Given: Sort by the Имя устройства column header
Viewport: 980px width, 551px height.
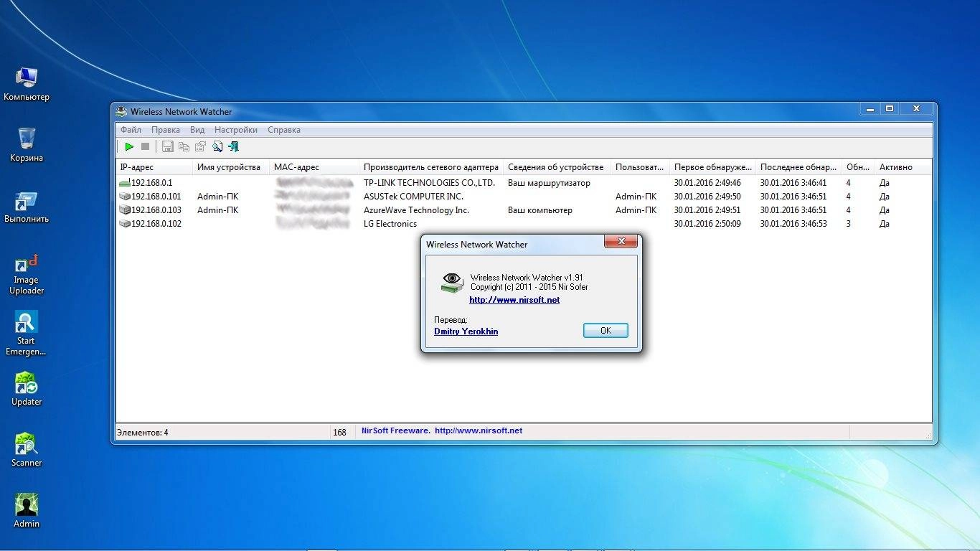Looking at the screenshot, I should tap(231, 167).
